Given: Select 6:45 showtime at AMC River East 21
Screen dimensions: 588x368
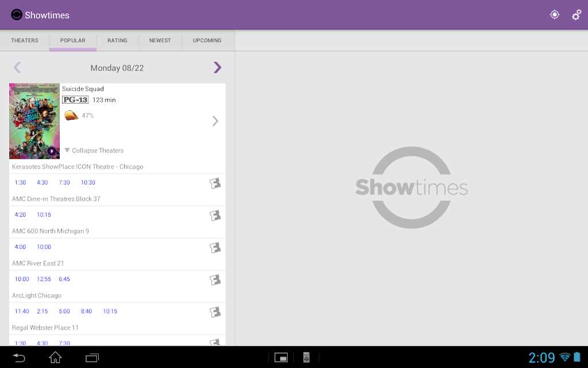Looking at the screenshot, I should click(64, 279).
